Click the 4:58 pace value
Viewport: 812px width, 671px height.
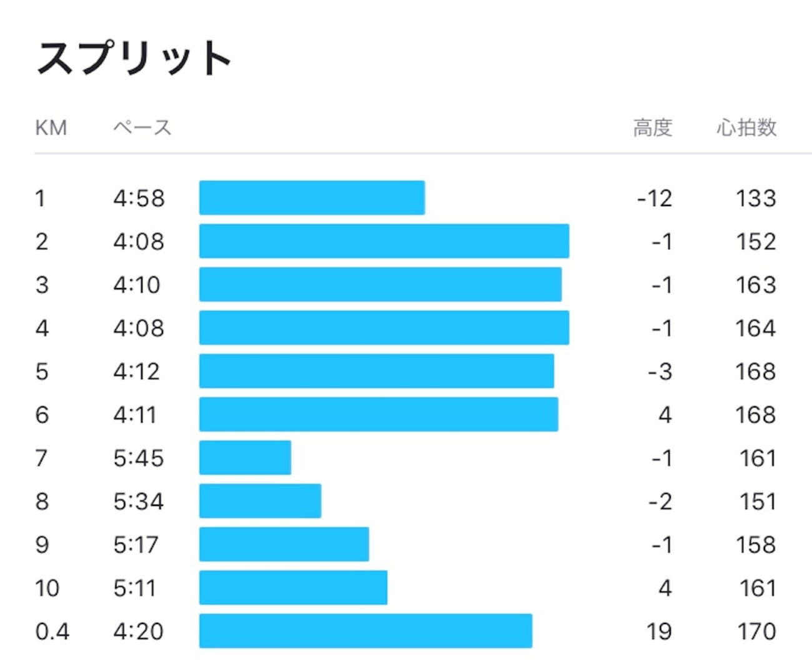pyautogui.click(x=139, y=199)
